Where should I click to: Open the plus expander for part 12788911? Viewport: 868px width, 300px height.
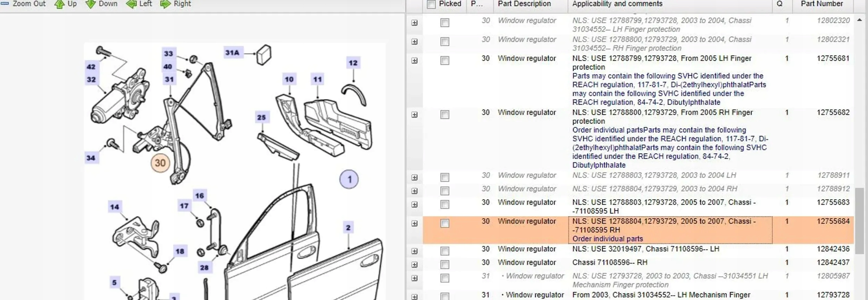[x=415, y=178]
